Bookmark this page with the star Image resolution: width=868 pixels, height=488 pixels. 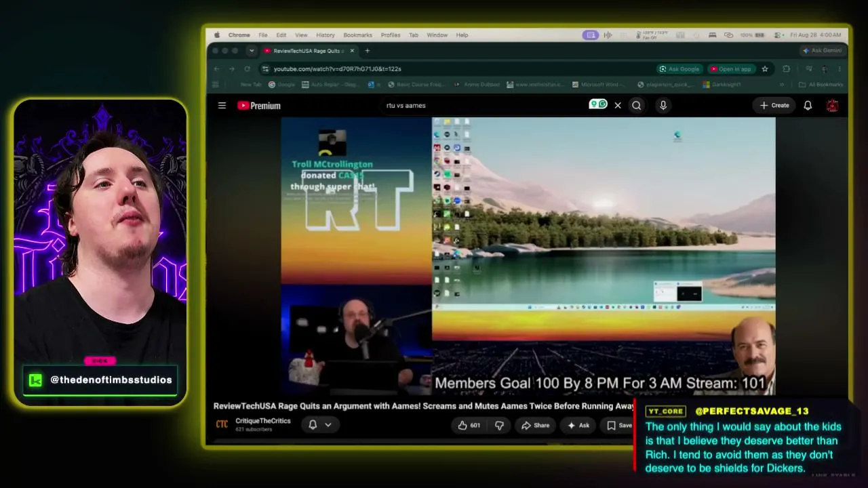click(x=765, y=68)
